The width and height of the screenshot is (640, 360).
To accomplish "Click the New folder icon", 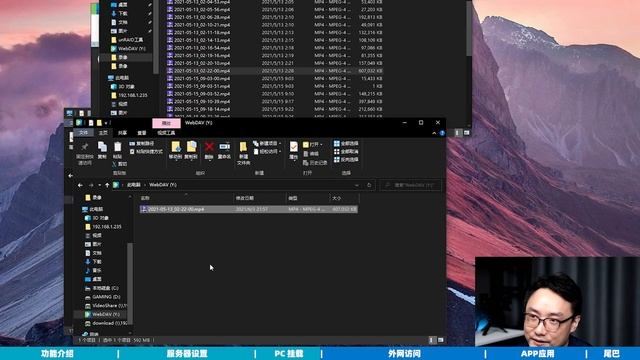I will [x=243, y=147].
